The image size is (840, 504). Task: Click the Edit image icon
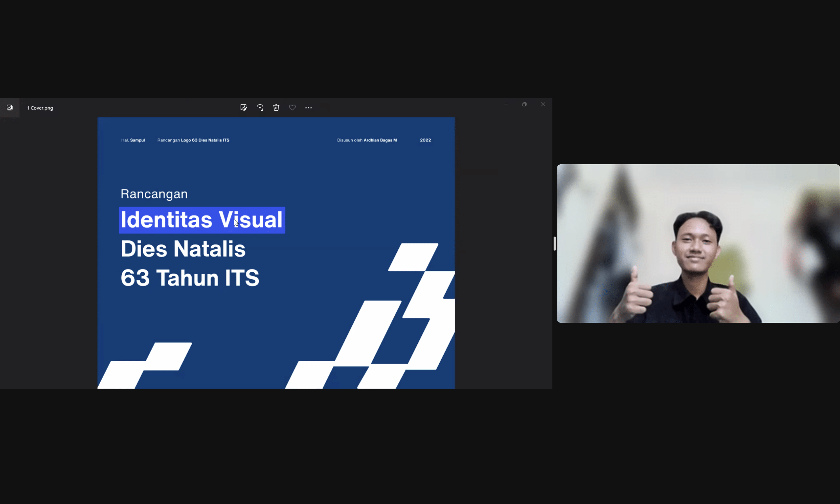[244, 108]
